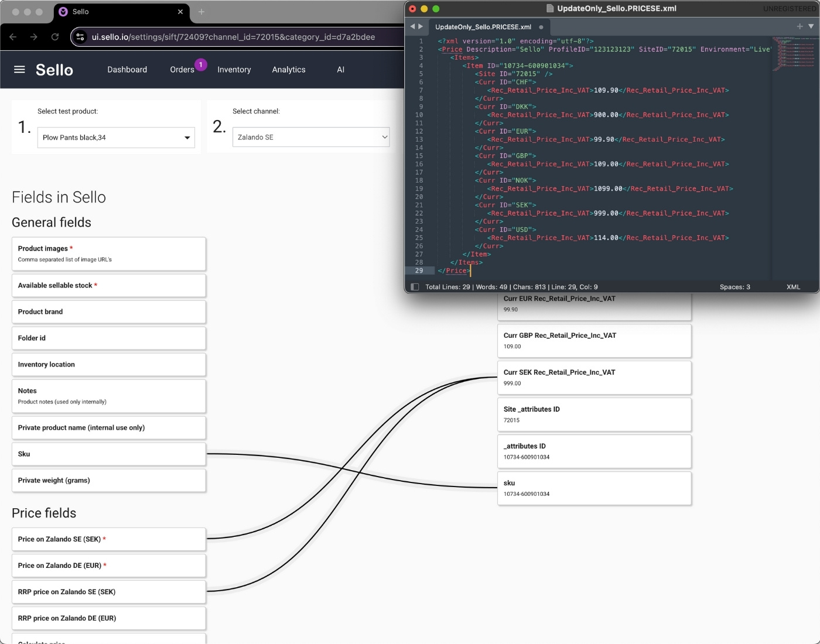Click the browser forward arrow
The image size is (820, 644).
coord(34,36)
